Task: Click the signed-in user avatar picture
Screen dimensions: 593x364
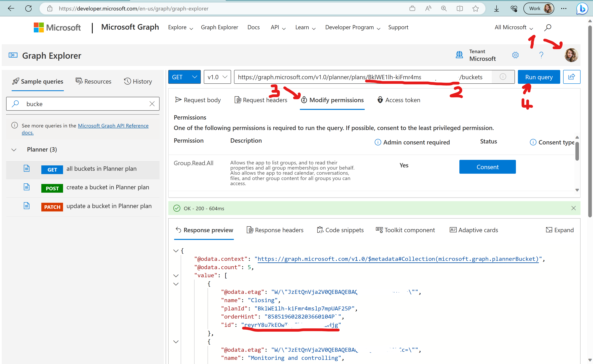Action: pos(571,55)
